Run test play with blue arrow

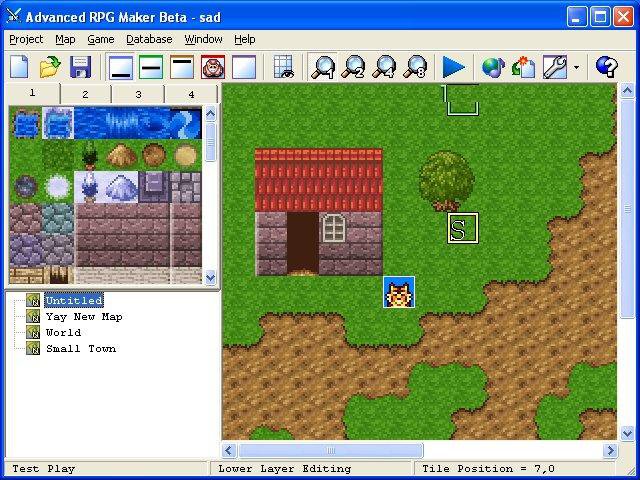[x=454, y=67]
